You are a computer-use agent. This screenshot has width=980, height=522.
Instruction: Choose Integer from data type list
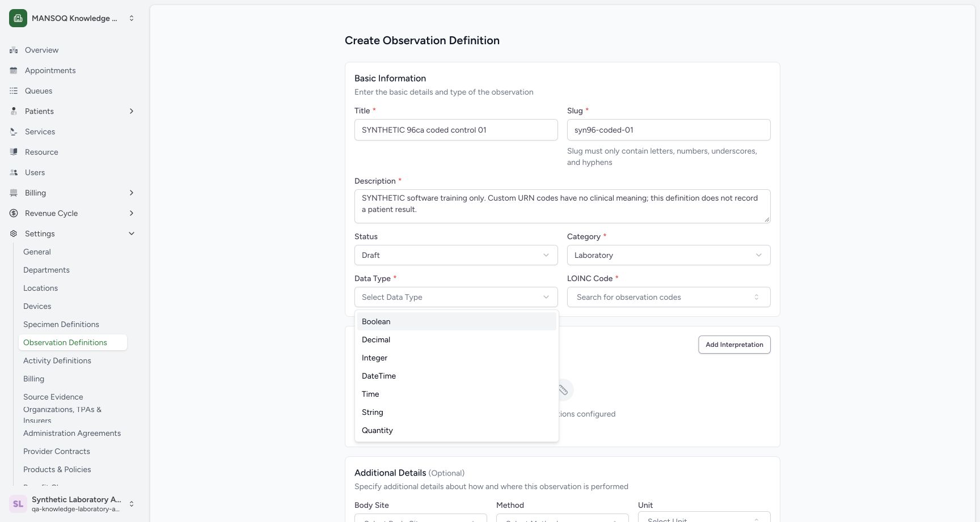pyautogui.click(x=457, y=358)
